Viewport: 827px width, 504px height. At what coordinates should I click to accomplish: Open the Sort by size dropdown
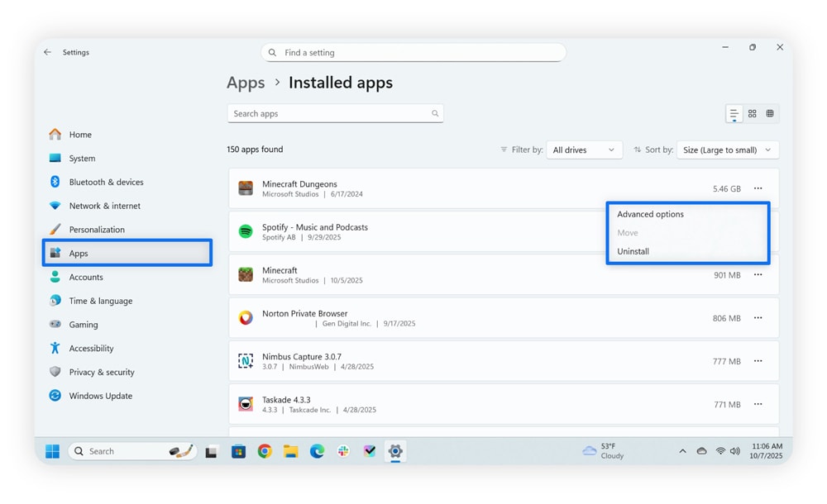728,150
